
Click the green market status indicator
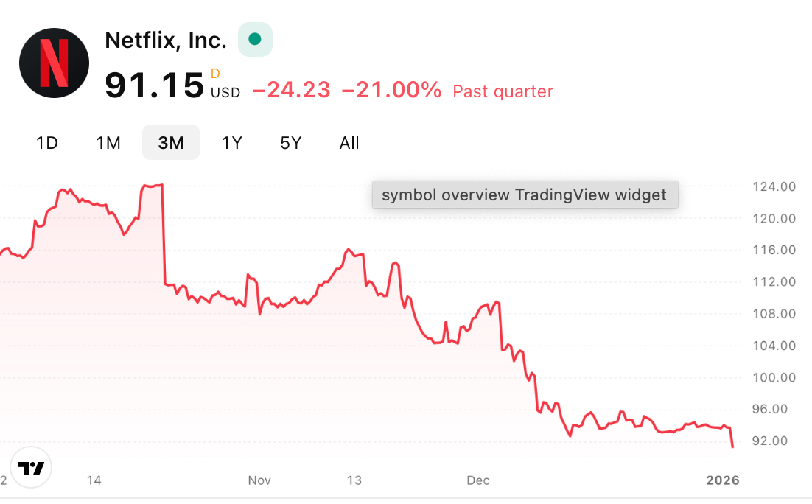tap(255, 39)
